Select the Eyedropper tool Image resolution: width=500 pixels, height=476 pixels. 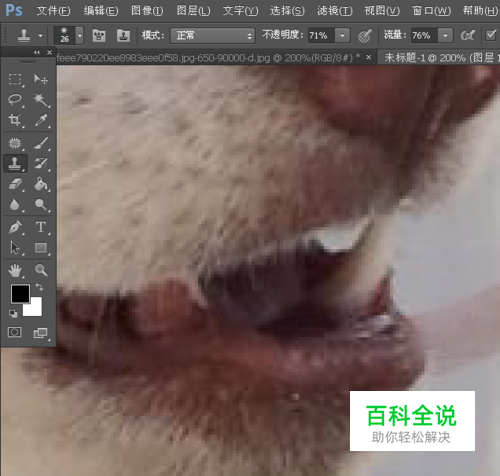pyautogui.click(x=41, y=120)
